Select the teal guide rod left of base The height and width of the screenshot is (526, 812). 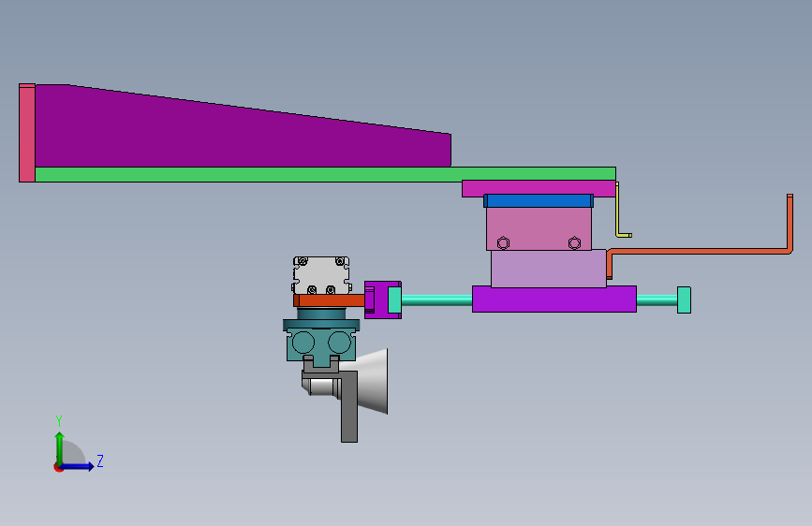[x=436, y=300]
